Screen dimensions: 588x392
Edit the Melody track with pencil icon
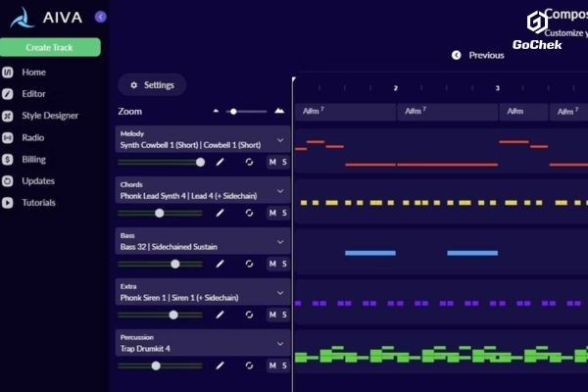coord(220,162)
